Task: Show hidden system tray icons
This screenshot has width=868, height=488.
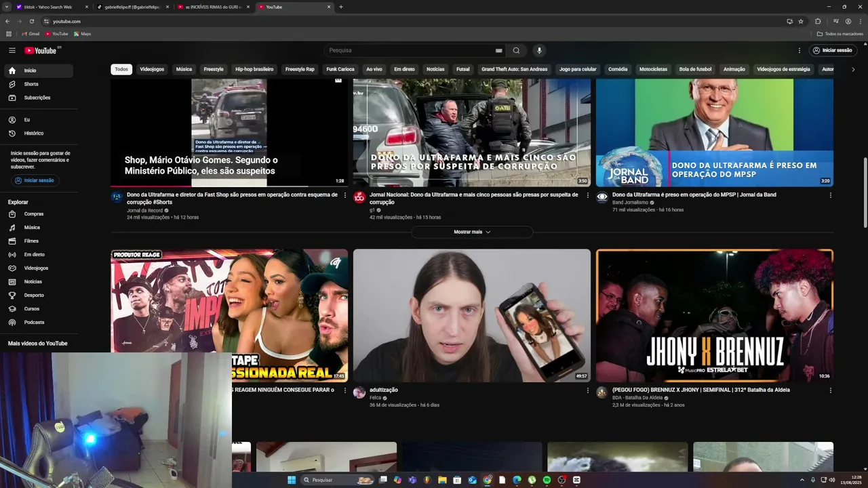Action: (802, 480)
